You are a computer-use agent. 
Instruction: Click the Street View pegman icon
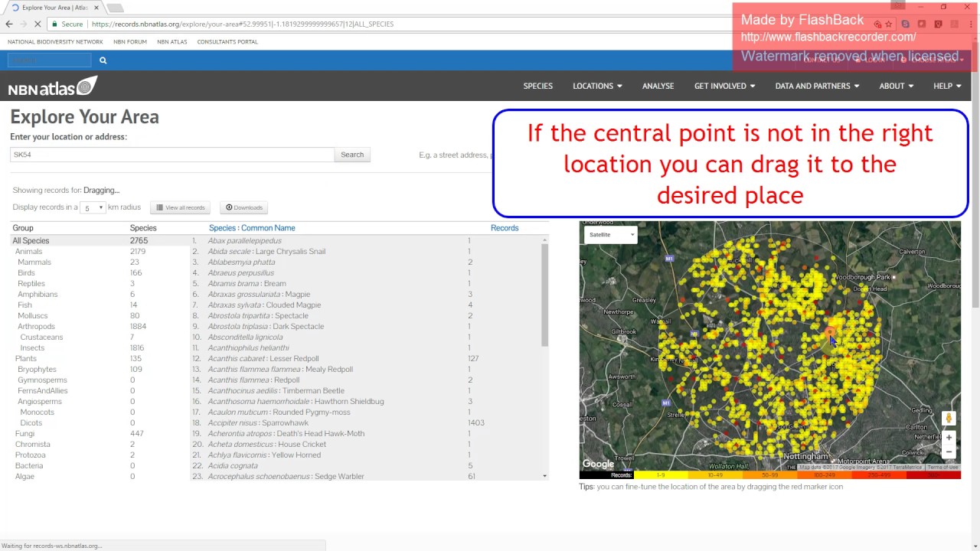point(949,418)
